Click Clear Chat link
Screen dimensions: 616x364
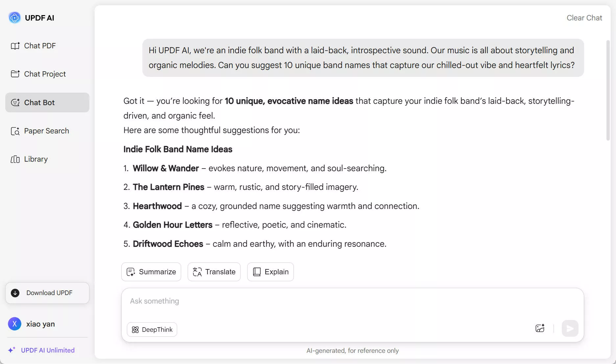[x=584, y=18]
